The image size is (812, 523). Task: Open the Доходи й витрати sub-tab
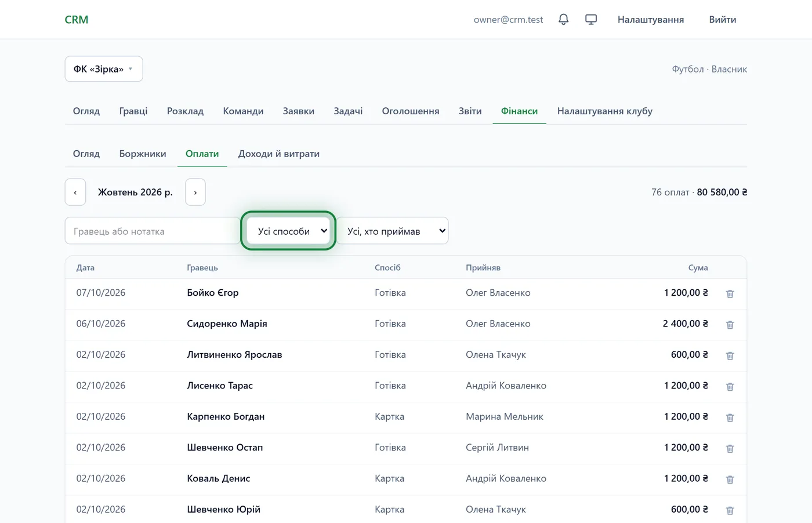(279, 154)
